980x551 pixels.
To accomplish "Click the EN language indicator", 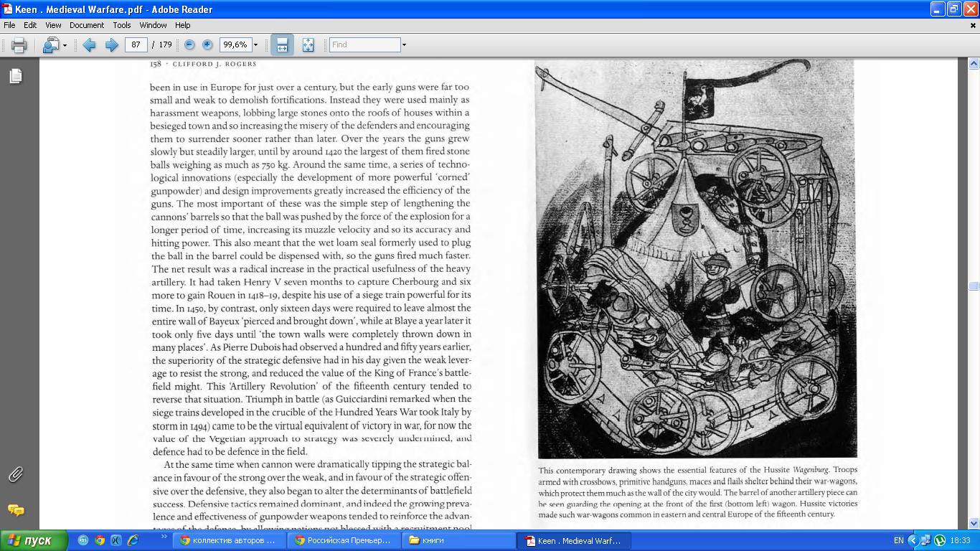I will coord(899,540).
